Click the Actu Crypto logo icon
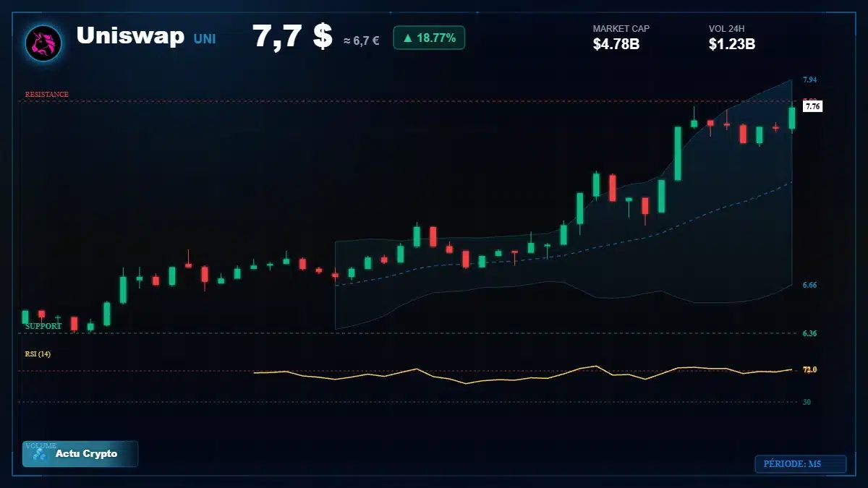Image resolution: width=868 pixels, height=488 pixels. point(40,454)
